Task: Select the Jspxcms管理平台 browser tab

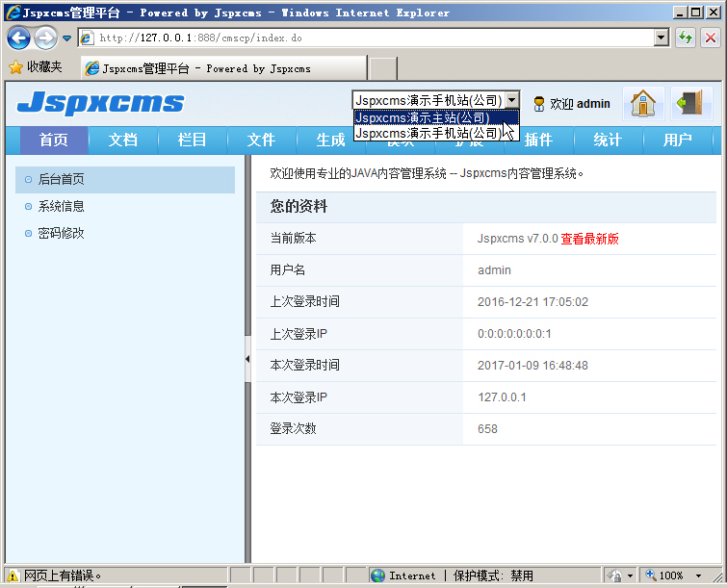Action: point(223,68)
